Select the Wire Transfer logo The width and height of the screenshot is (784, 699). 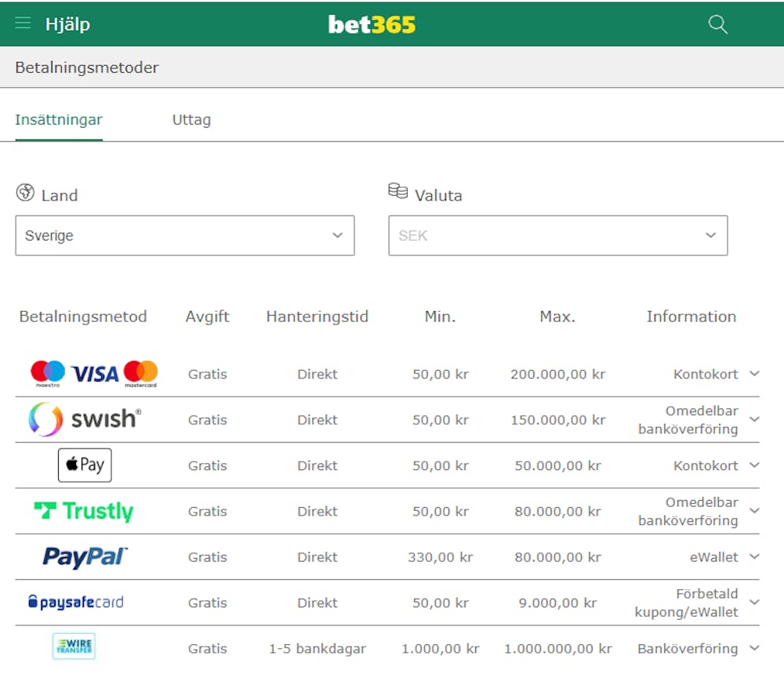pyautogui.click(x=74, y=646)
